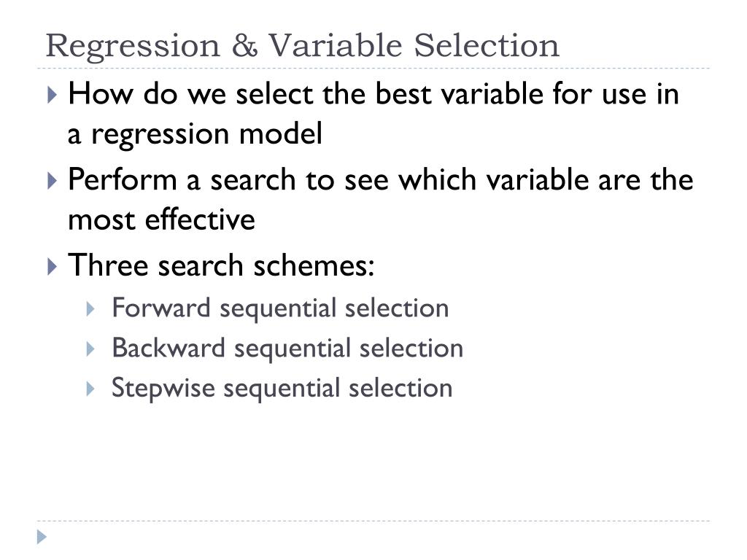Viewport: 747px width, 560px height.
Task: Click the dashed footer line above the triangle
Action: pos(373,521)
